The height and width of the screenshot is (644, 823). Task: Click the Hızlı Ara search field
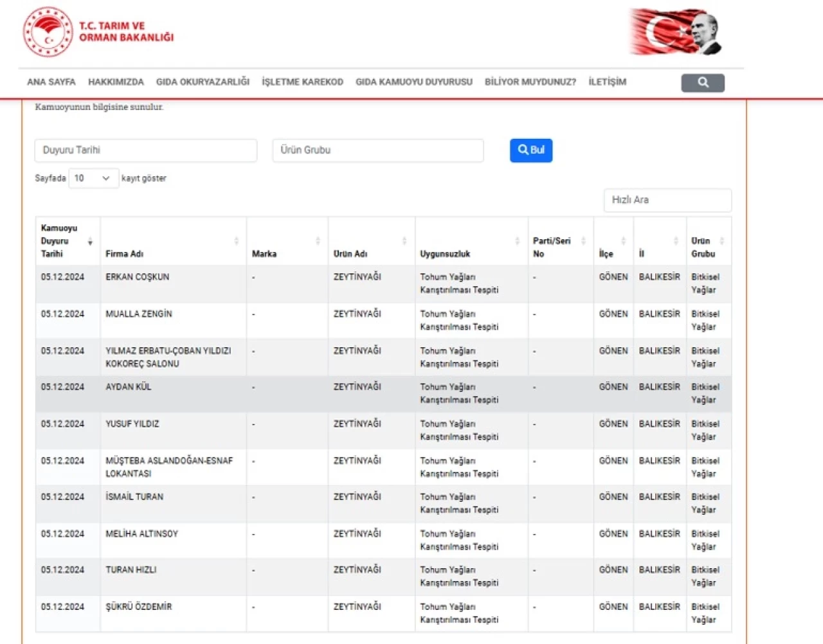point(667,201)
